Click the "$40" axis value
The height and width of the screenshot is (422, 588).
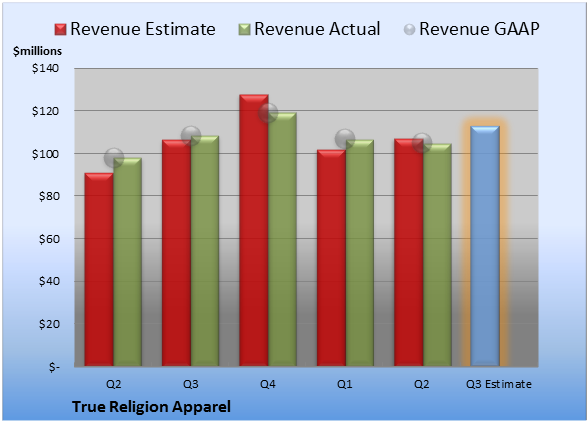[49, 281]
